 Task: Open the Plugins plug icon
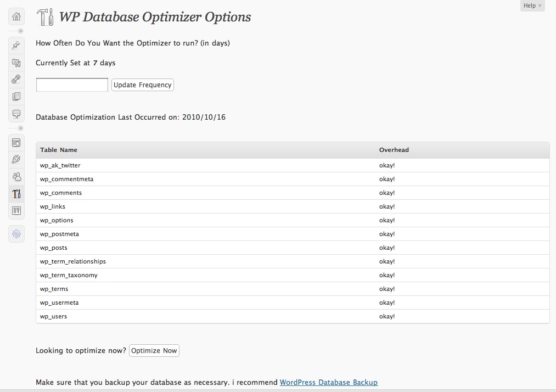(x=16, y=159)
